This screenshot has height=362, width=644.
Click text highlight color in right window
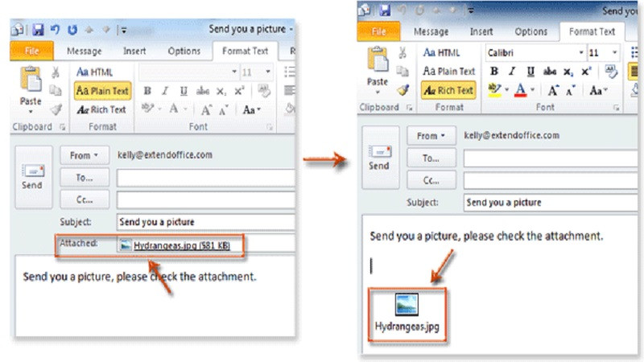494,90
